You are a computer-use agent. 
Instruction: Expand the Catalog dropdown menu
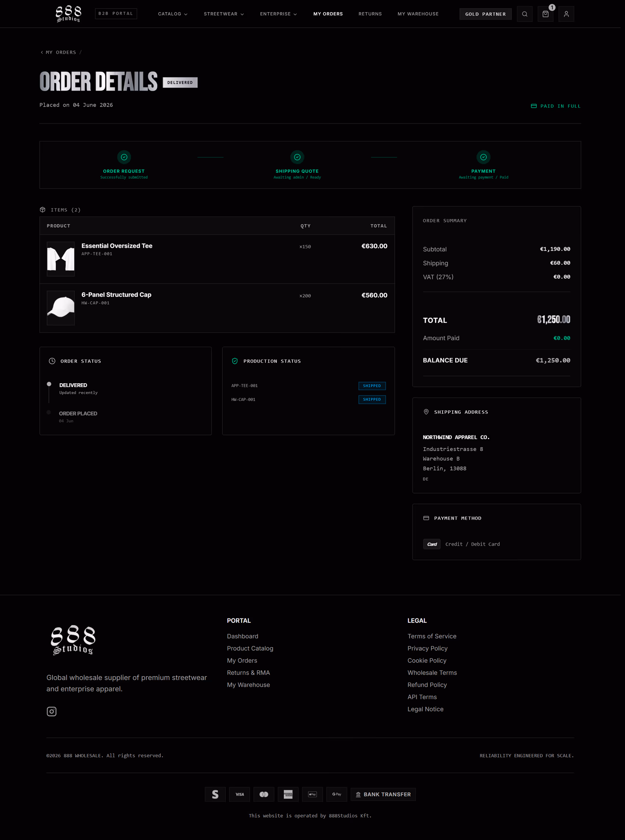click(x=172, y=14)
